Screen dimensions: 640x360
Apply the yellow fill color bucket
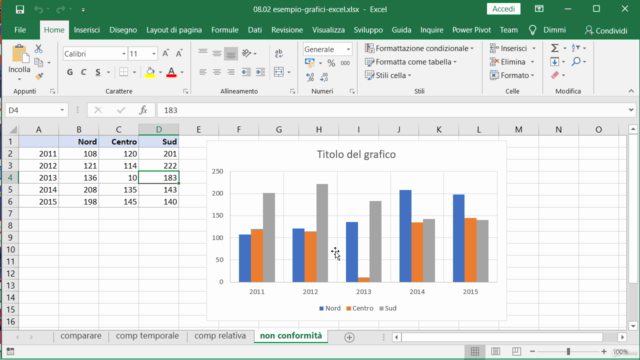pyautogui.click(x=150, y=72)
